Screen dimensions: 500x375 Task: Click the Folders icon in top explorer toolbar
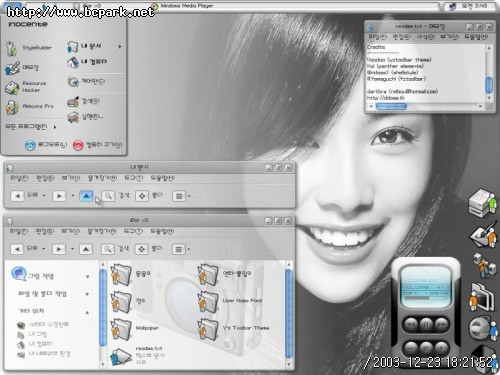pyautogui.click(x=142, y=196)
